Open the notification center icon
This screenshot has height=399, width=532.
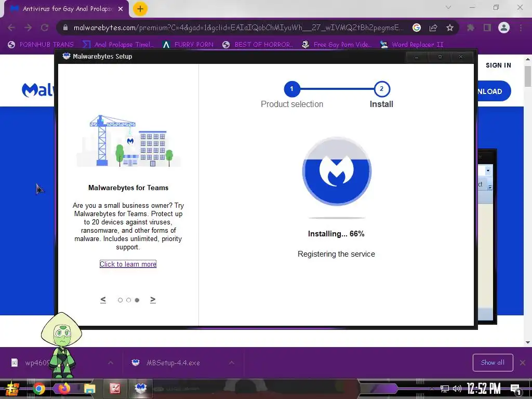pyautogui.click(x=516, y=390)
